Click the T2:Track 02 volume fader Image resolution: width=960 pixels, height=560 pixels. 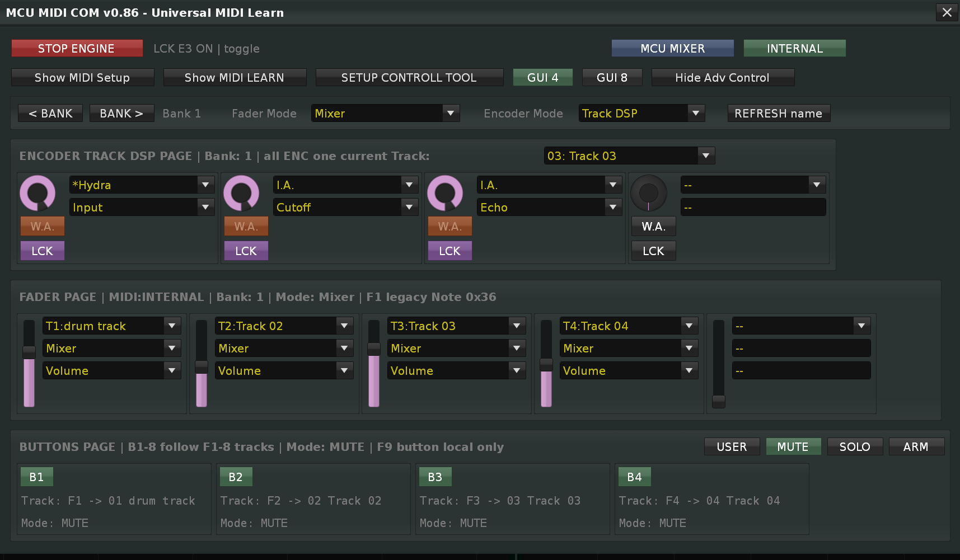tap(202, 364)
